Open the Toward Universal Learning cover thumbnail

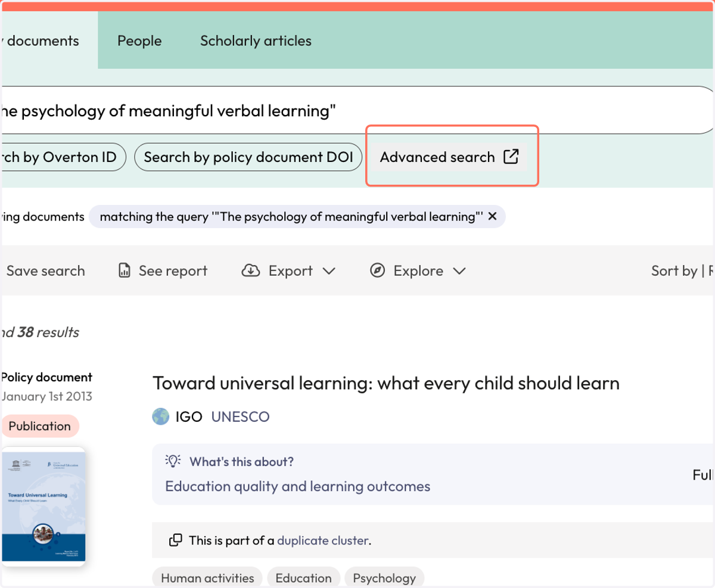tap(42, 506)
